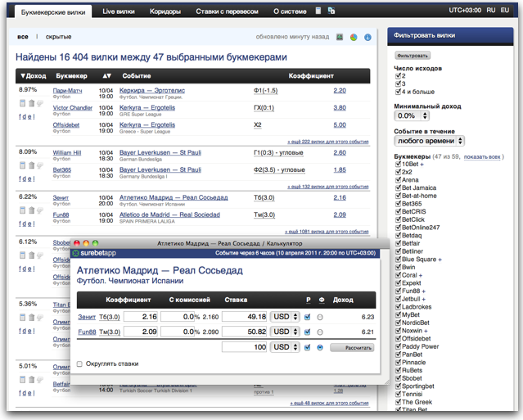Toggle the 2 outcomes checkbox
Screen dimensions: 523x420
pos(398,75)
